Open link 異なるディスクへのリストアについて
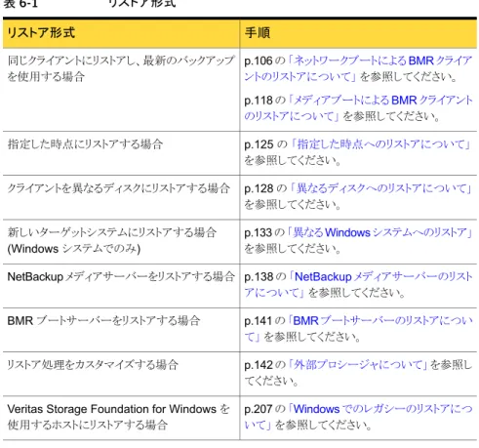 [x=381, y=188]
